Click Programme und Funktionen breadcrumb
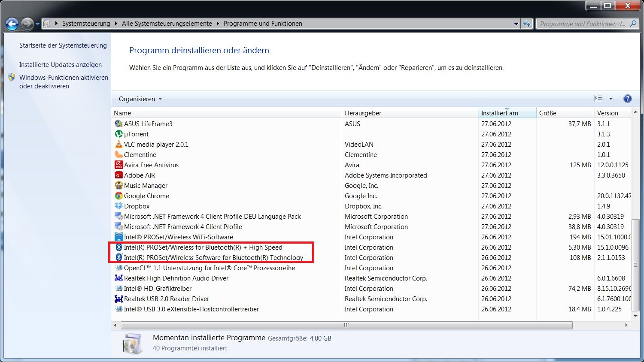This screenshot has width=644, height=362. 263,24
